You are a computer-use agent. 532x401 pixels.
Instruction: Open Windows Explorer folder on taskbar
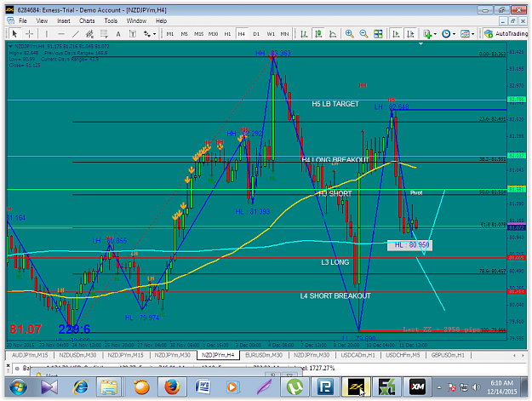[x=109, y=387]
